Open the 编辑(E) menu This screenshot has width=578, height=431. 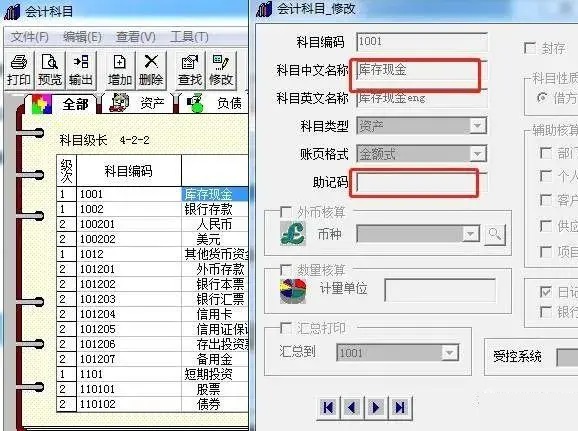(x=82, y=37)
